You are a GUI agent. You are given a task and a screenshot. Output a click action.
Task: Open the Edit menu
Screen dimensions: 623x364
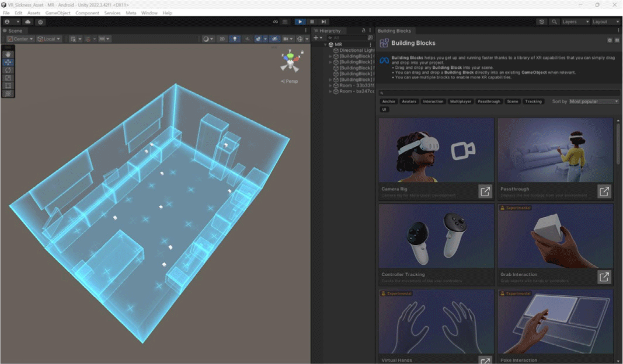(19, 13)
